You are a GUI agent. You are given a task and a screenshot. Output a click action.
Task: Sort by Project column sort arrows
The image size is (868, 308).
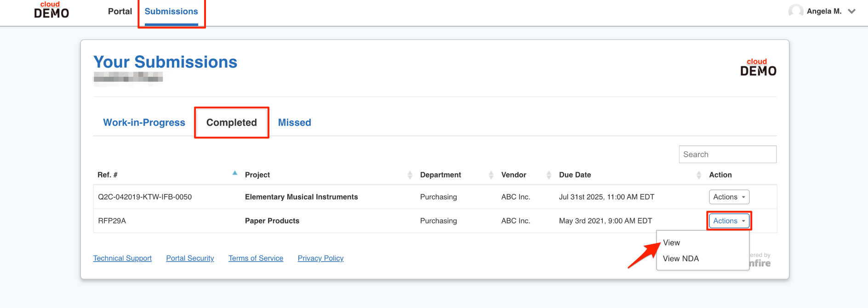[410, 175]
